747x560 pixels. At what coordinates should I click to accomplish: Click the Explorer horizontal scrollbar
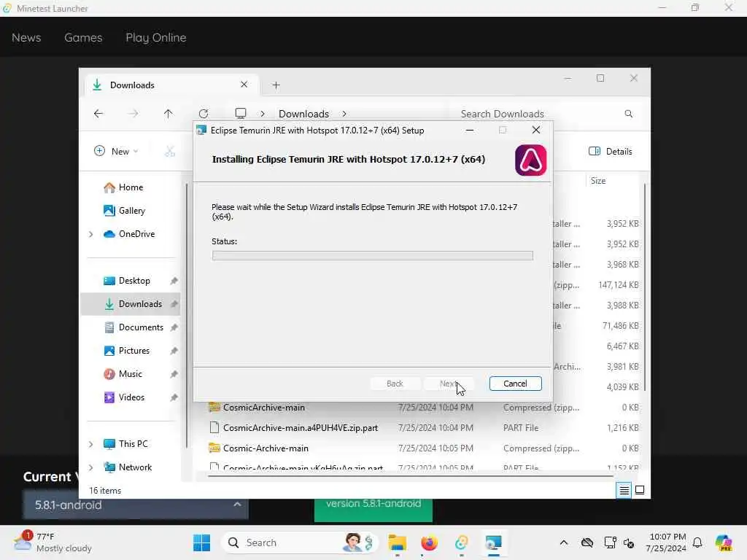coord(410,475)
